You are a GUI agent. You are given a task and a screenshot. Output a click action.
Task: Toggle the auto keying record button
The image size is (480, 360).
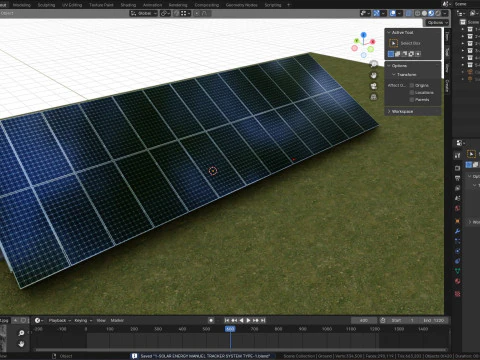coord(211,320)
